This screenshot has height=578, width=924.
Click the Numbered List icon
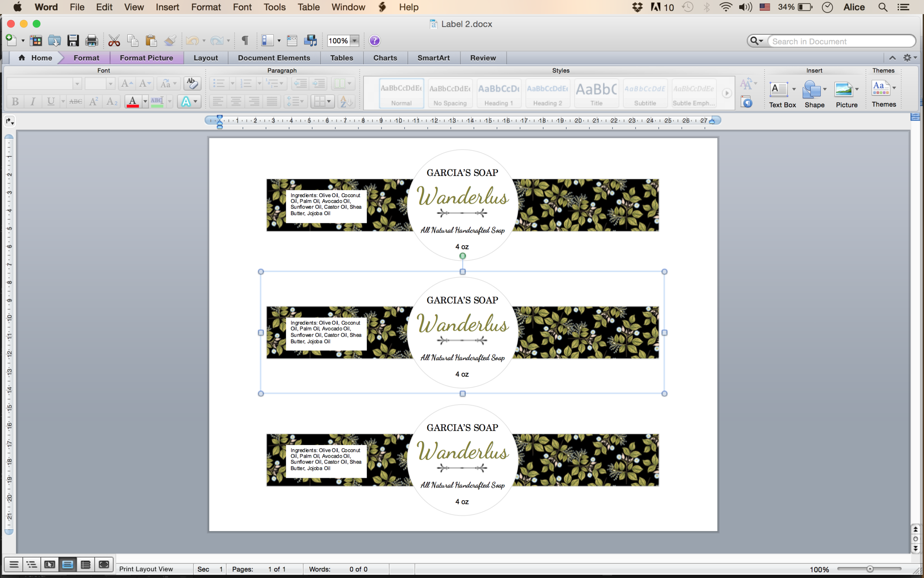pos(246,83)
